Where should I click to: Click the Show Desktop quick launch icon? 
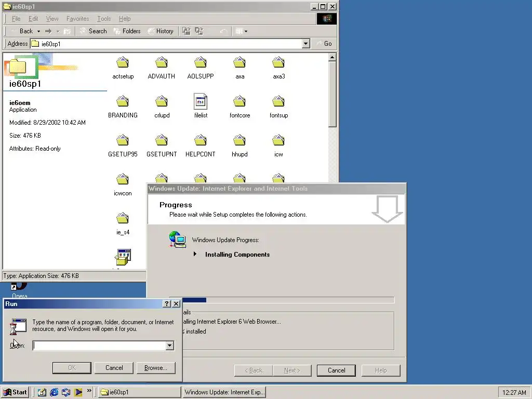click(x=42, y=392)
